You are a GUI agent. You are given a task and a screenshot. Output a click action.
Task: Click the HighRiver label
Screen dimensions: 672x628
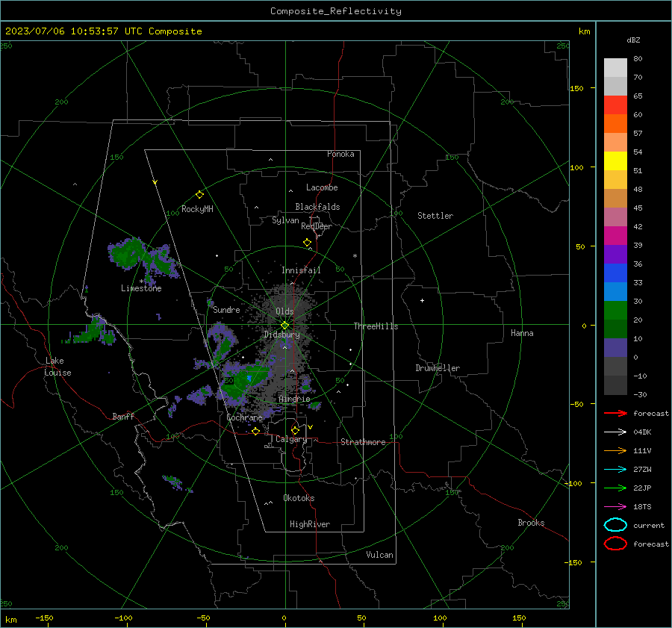coord(310,524)
